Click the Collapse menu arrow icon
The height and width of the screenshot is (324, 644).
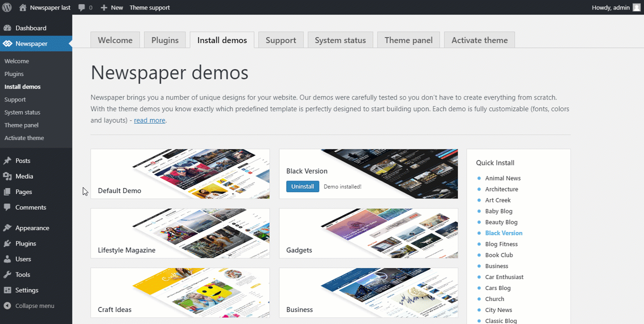click(x=7, y=305)
